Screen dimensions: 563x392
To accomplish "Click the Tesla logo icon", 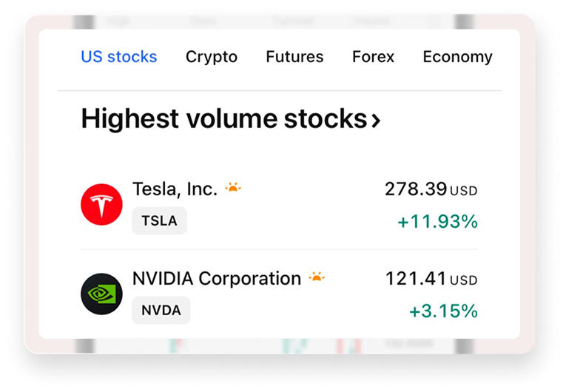I will point(101,204).
